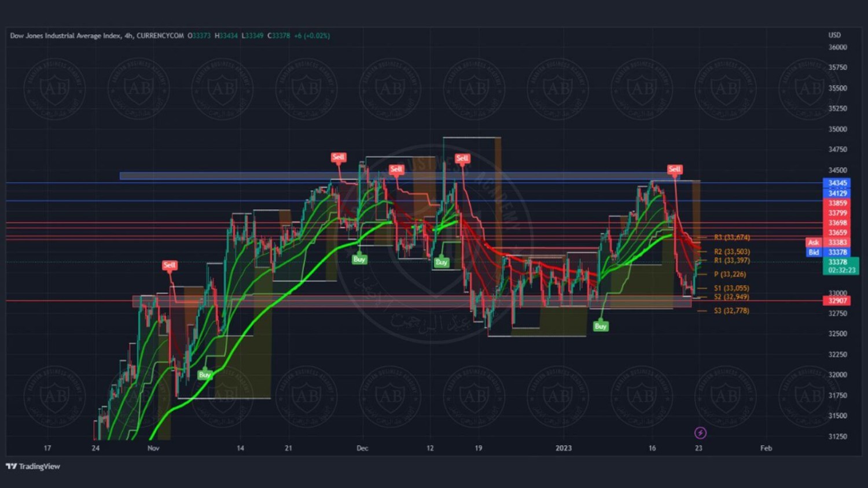
Task: Click the Sell signal in early November
Action: tap(170, 265)
